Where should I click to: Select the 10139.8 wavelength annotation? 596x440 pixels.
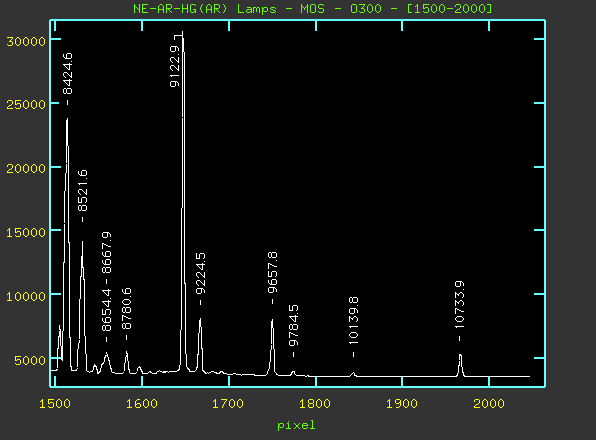[353, 321]
